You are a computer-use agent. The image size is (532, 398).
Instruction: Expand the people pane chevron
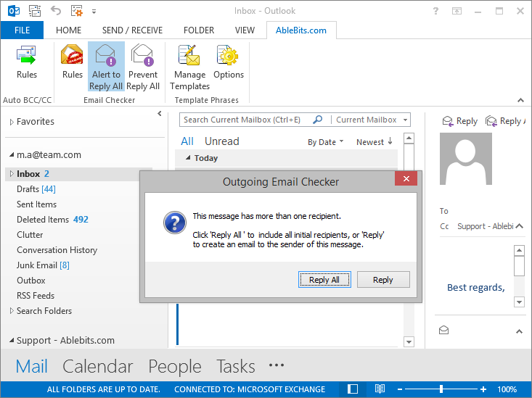click(x=519, y=331)
